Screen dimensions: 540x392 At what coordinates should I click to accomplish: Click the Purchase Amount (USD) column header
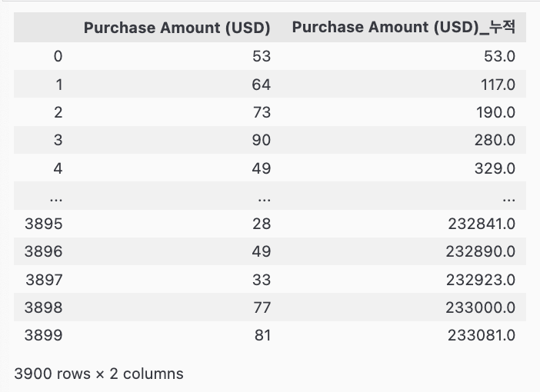[x=177, y=28]
